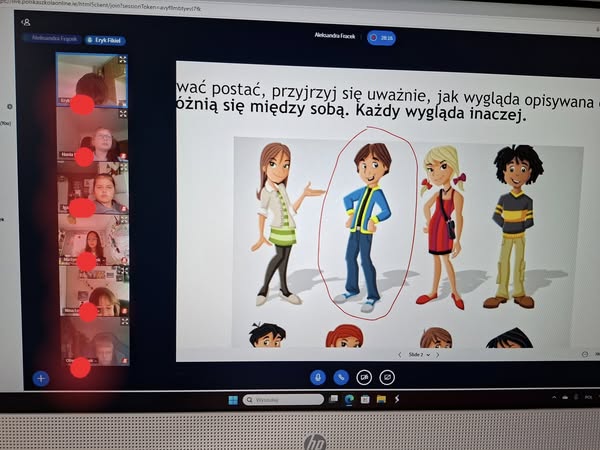This screenshot has height=450, width=600.
Task: Click the screen share button
Action: click(x=387, y=377)
